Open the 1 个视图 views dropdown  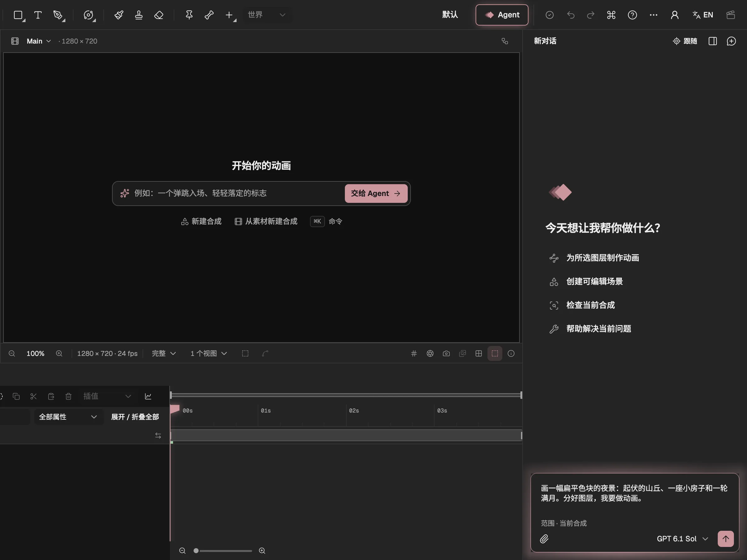(x=208, y=353)
